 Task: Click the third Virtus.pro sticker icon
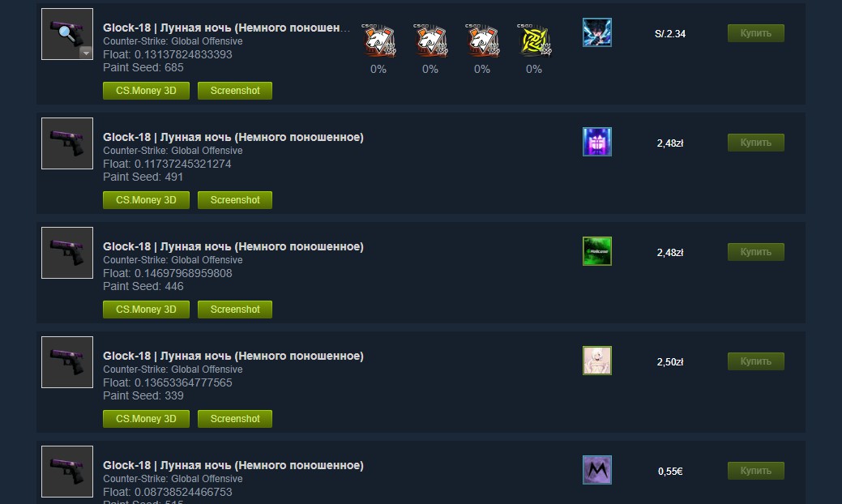(x=482, y=41)
